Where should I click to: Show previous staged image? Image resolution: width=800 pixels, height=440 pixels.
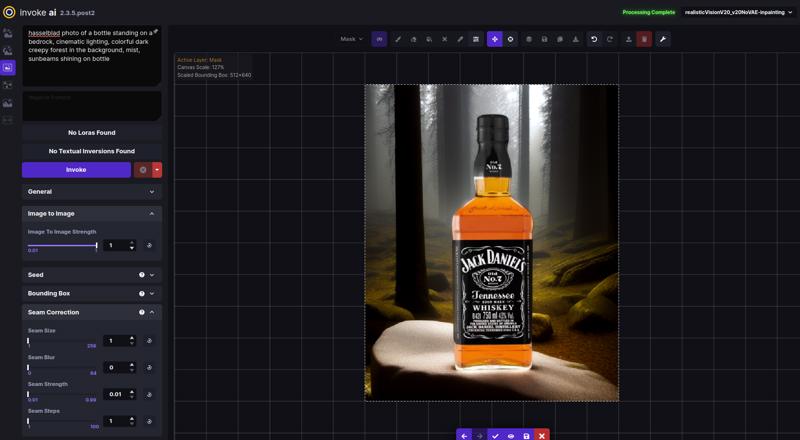(x=464, y=435)
